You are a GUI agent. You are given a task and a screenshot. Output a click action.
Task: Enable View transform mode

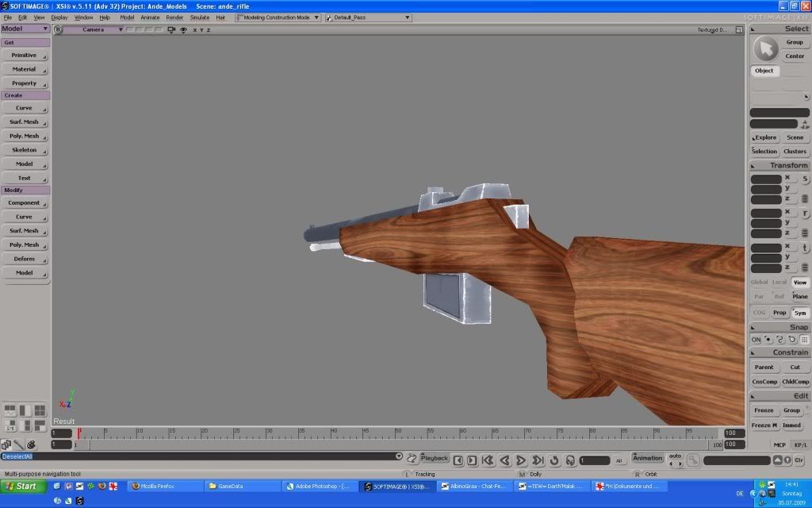click(x=800, y=283)
